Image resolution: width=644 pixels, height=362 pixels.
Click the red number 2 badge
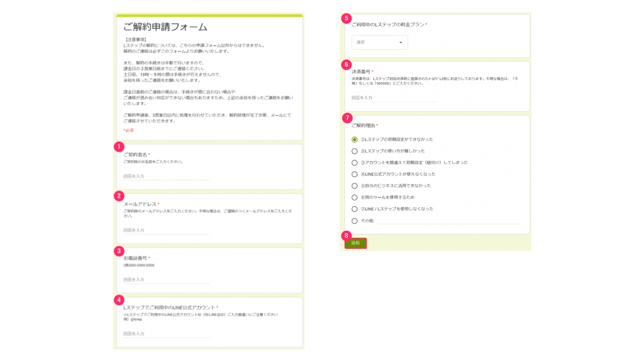click(x=119, y=196)
